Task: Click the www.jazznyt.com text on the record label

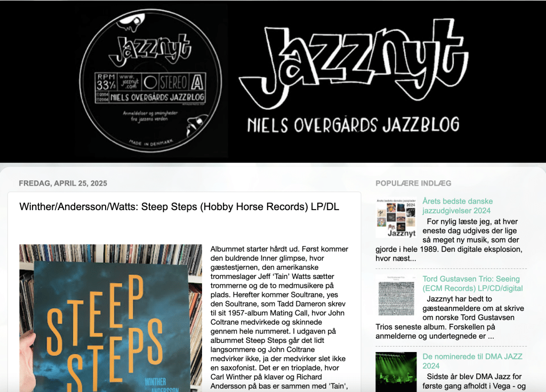Action: [x=129, y=82]
